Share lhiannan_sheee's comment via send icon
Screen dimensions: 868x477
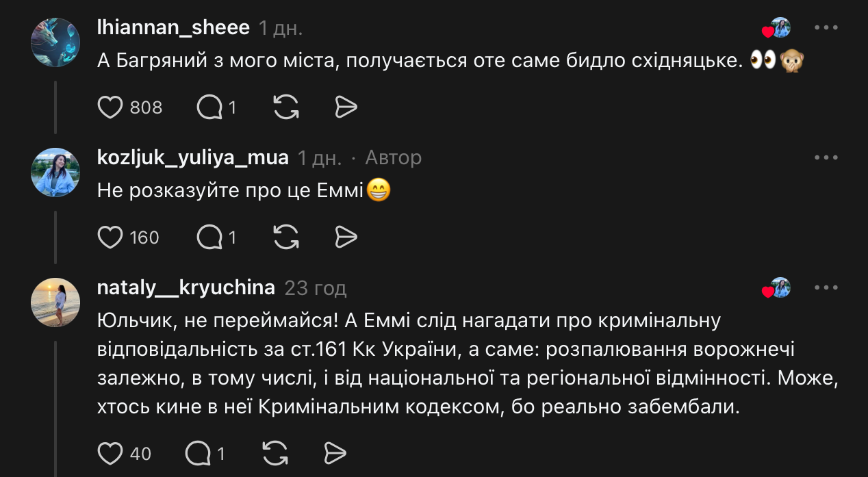[x=346, y=107]
